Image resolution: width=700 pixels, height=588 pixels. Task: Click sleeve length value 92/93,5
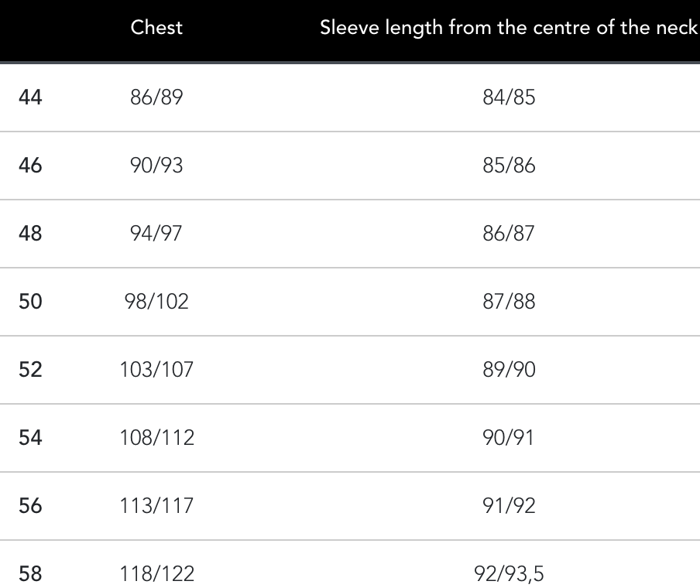click(x=509, y=574)
